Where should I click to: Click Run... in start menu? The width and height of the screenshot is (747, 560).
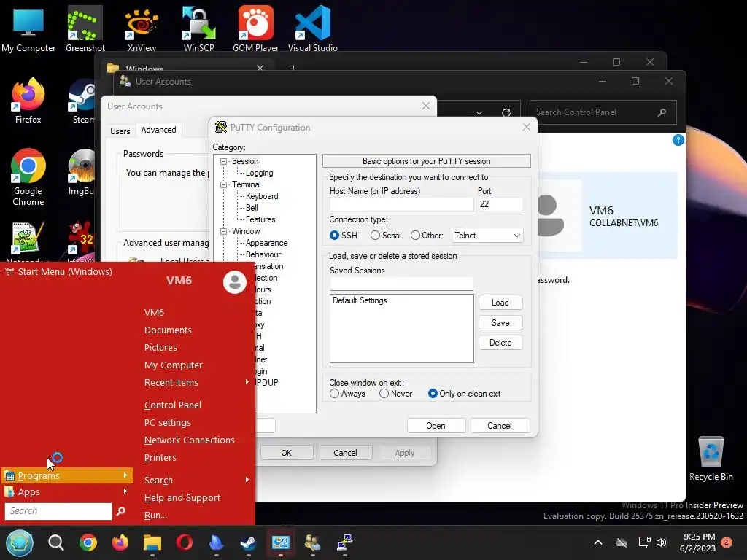pos(155,516)
